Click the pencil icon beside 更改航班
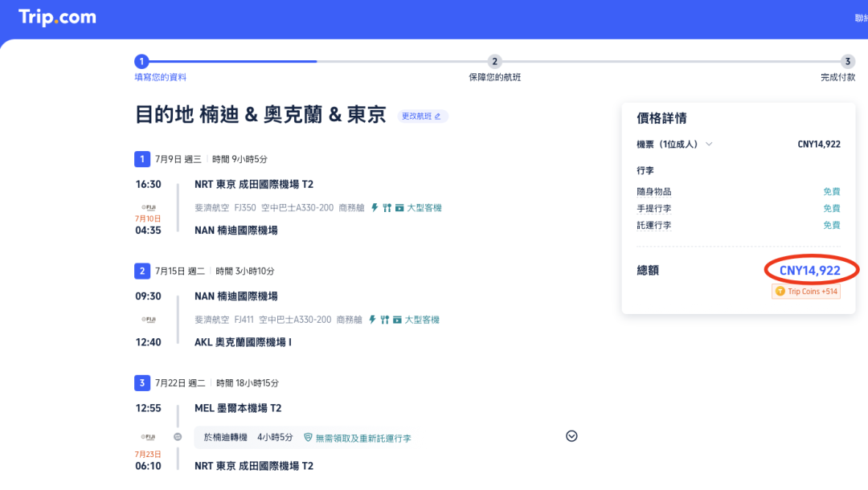868x490 pixels. click(x=437, y=116)
